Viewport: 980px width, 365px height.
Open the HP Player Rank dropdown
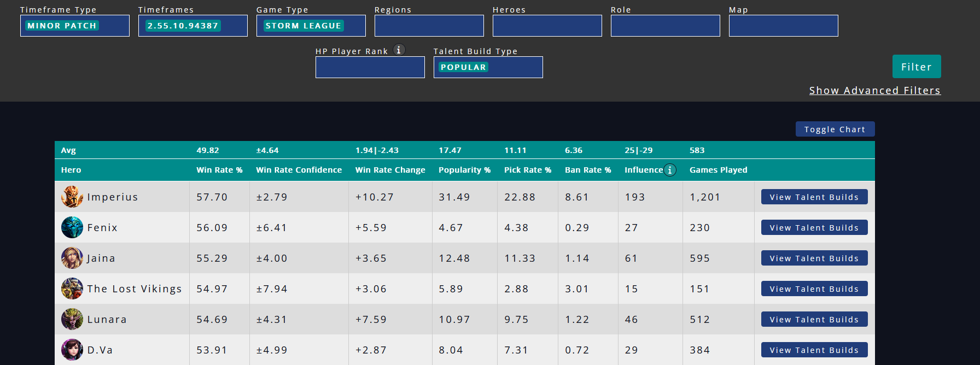point(370,67)
